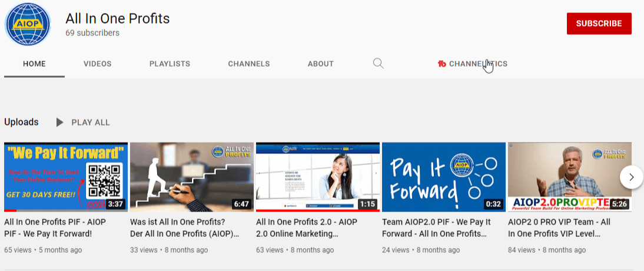
Task: Open title AIOP2 0 PRO VIP Team video
Action: pyautogui.click(x=559, y=228)
